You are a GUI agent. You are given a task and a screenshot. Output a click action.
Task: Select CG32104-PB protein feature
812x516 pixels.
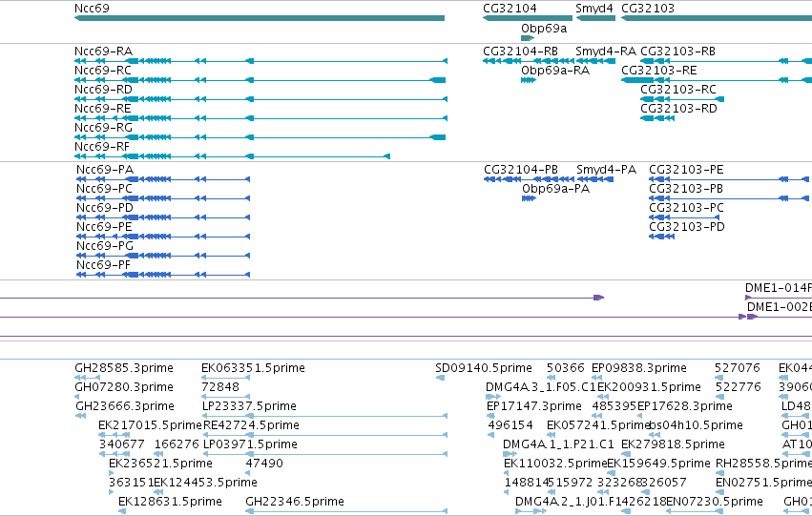[529, 179]
